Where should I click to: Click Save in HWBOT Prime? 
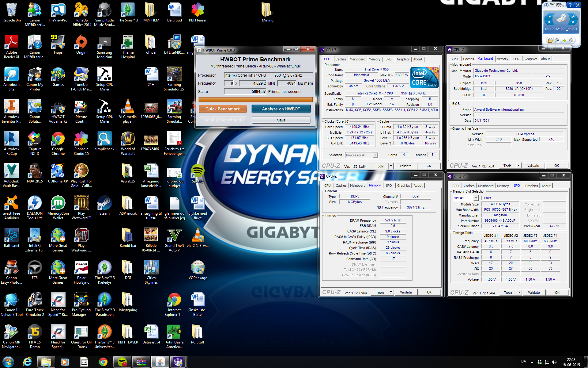(x=281, y=120)
